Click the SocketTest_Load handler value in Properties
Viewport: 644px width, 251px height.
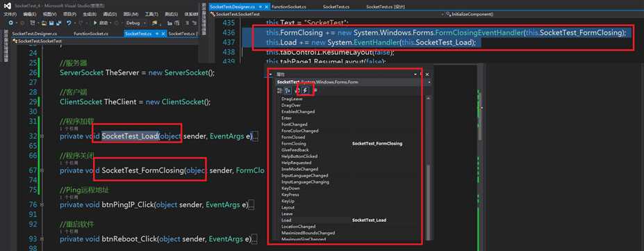(369, 220)
